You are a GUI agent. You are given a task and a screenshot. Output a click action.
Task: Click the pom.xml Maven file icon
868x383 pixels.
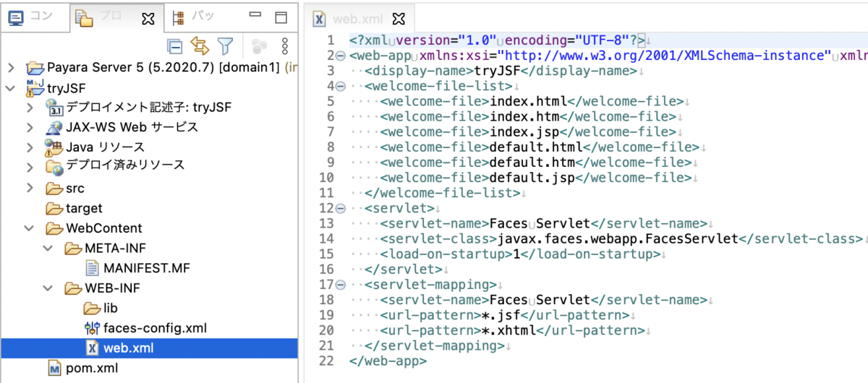(x=55, y=369)
